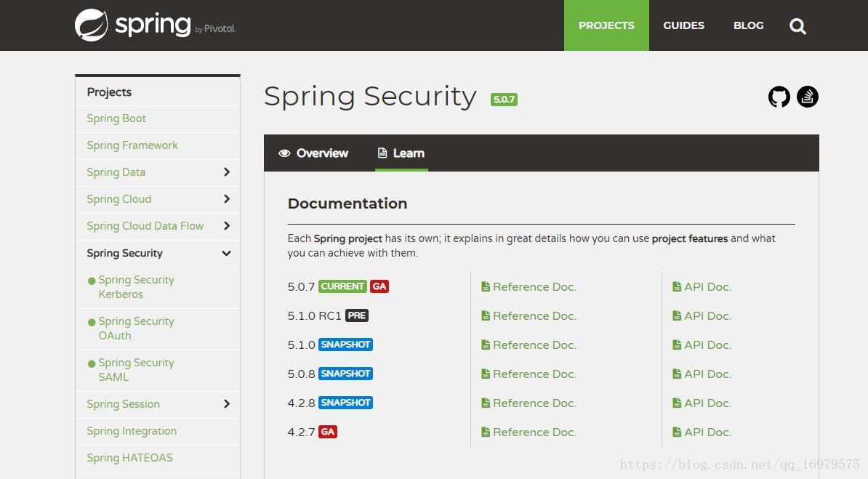Click SNAPSHOT badge on 5.0.8 row
This screenshot has height=479, width=868.
click(x=345, y=373)
